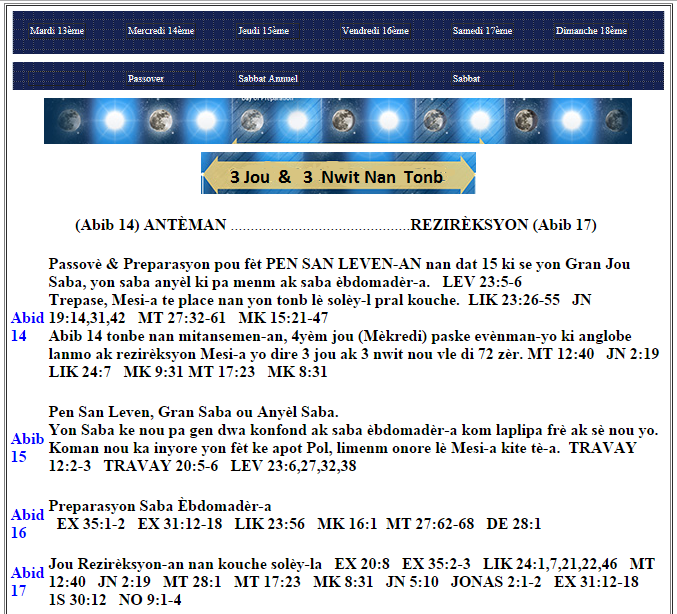Click the standalone Sabbat label under Samedi
677x614 pixels.
point(466,78)
